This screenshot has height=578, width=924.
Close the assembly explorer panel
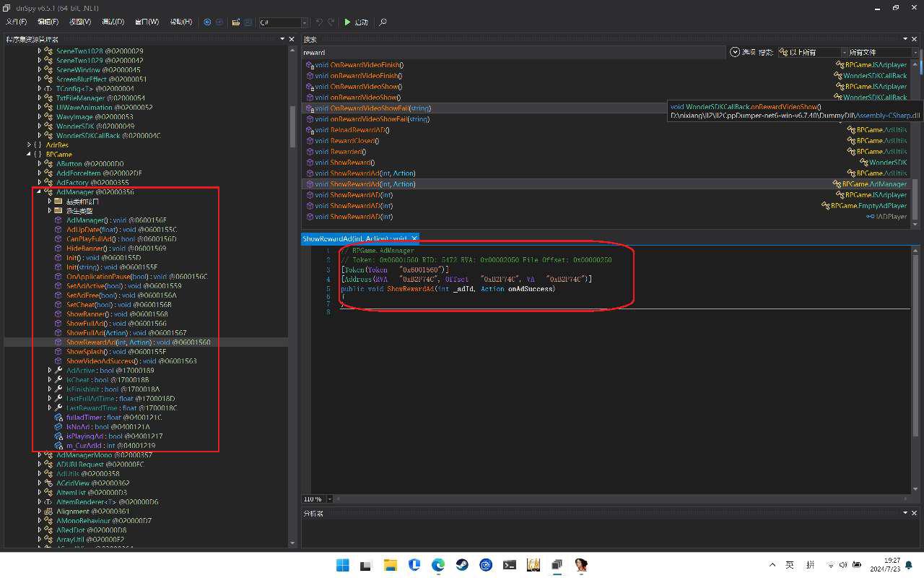(292, 39)
